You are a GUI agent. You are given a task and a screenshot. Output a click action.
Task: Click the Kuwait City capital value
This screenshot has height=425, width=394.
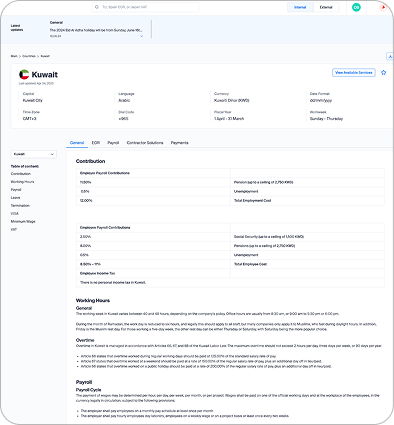pyautogui.click(x=33, y=100)
